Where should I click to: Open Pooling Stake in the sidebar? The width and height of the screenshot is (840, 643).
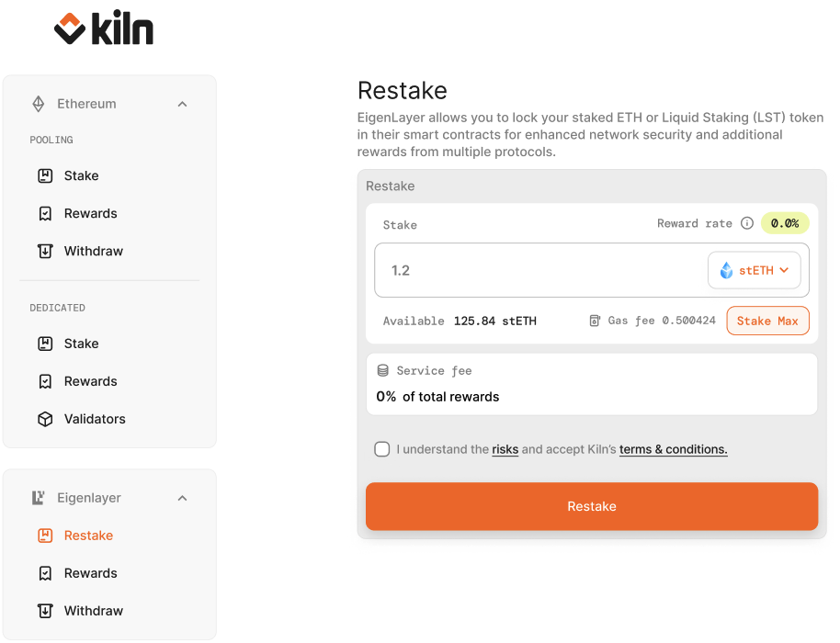coord(81,175)
